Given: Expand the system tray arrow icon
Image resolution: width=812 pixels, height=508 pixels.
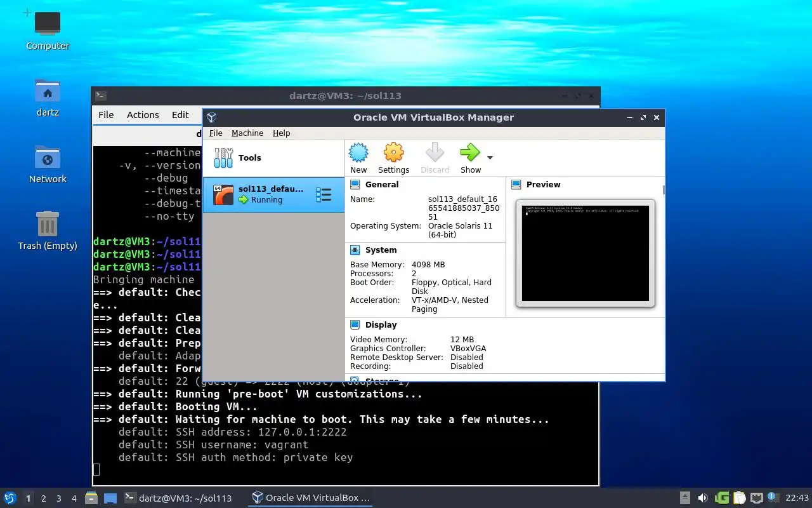Looking at the screenshot, I should (685, 498).
